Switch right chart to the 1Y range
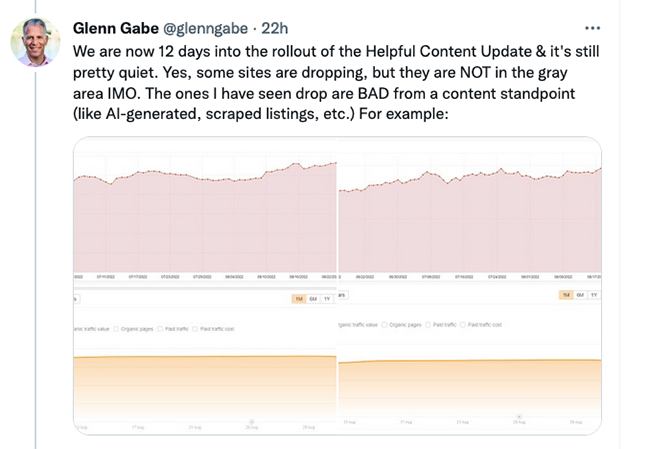The height and width of the screenshot is (449, 650). 594,295
